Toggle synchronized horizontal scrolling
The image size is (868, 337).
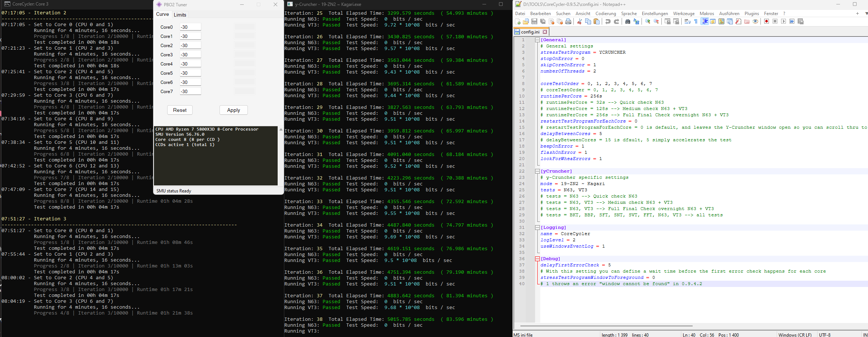(676, 21)
